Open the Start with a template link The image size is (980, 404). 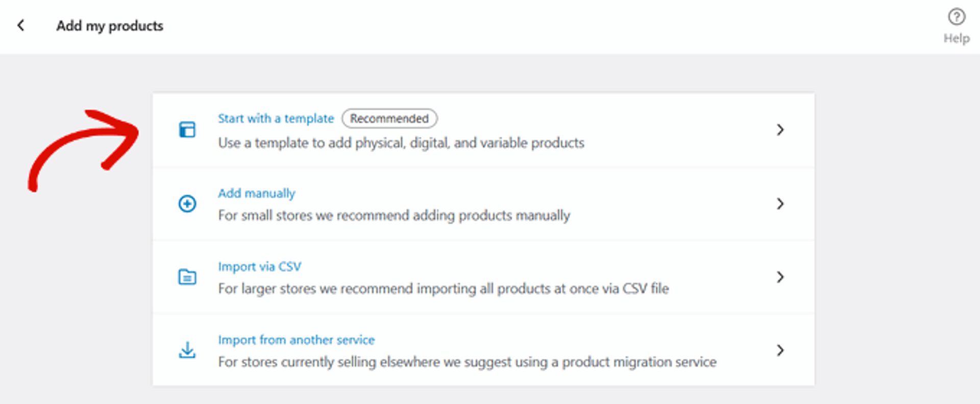pos(276,118)
